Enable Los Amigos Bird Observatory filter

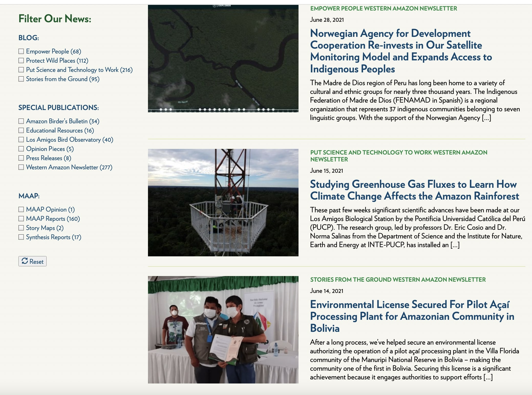(21, 140)
